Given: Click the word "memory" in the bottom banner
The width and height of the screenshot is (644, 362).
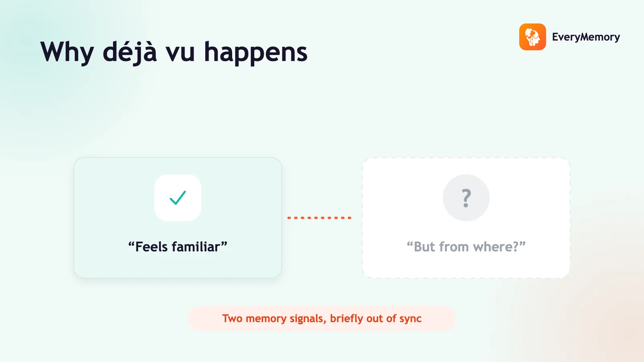Looking at the screenshot, I should click(266, 319).
